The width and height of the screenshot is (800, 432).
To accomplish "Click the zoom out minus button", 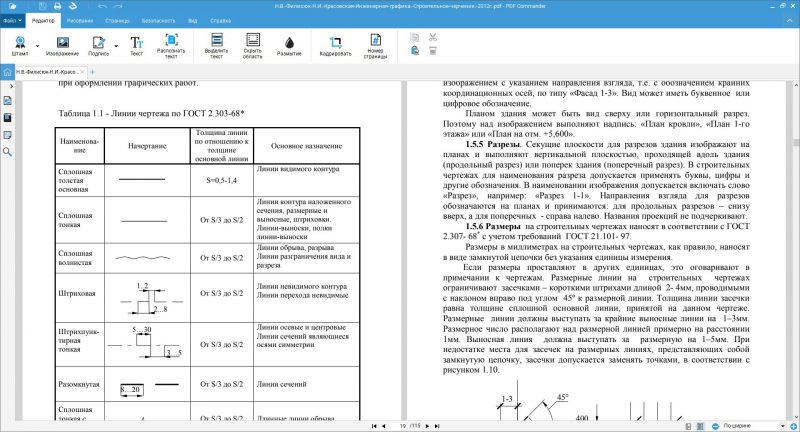I will pos(715,426).
